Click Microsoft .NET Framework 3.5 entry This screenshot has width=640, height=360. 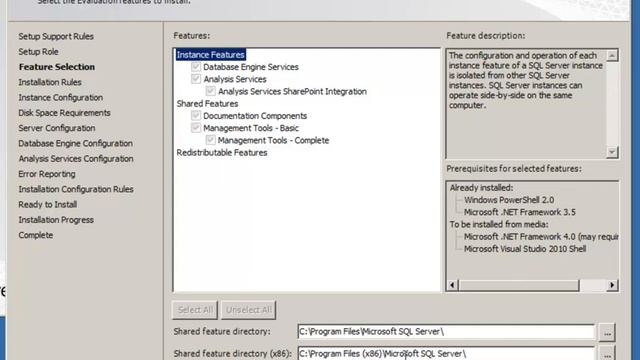520,212
